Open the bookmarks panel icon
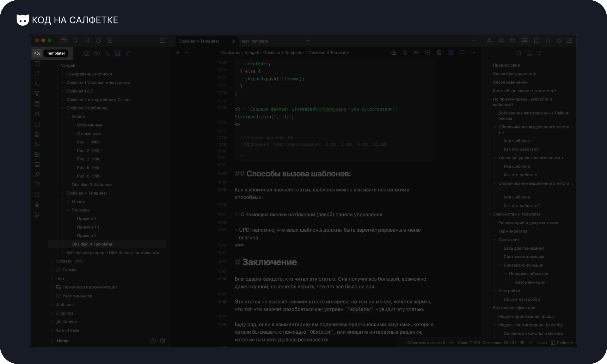Image resolution: width=607 pixels, height=364 pixels. (87, 40)
